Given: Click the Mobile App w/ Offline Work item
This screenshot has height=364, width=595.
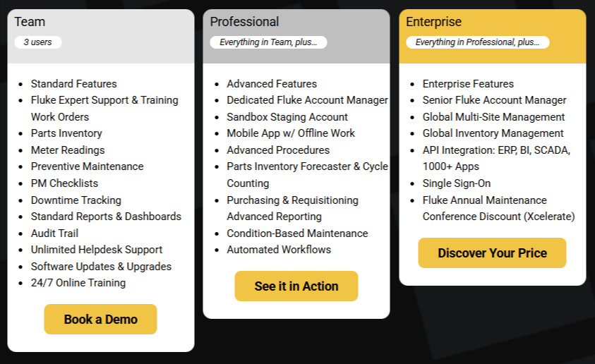Looking at the screenshot, I should (x=291, y=133).
